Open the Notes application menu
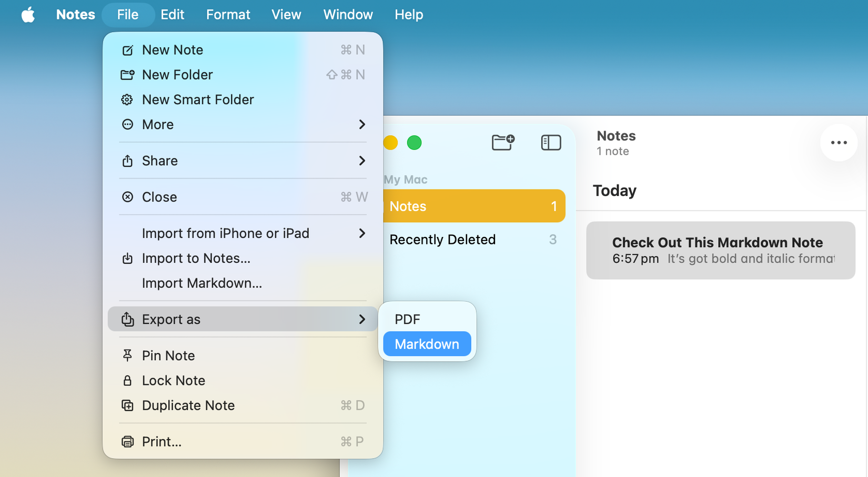Image resolution: width=868 pixels, height=477 pixels. (76, 15)
